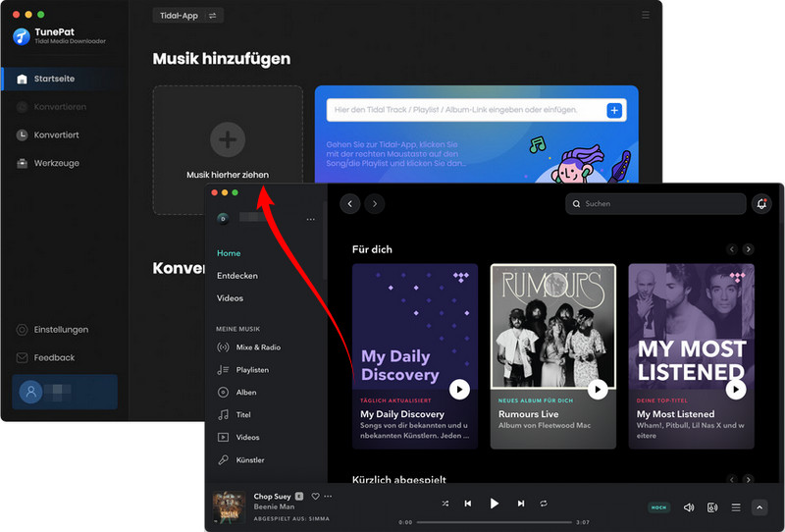Select Home in Tidal sidebar
This screenshot has width=785, height=532.
(229, 253)
